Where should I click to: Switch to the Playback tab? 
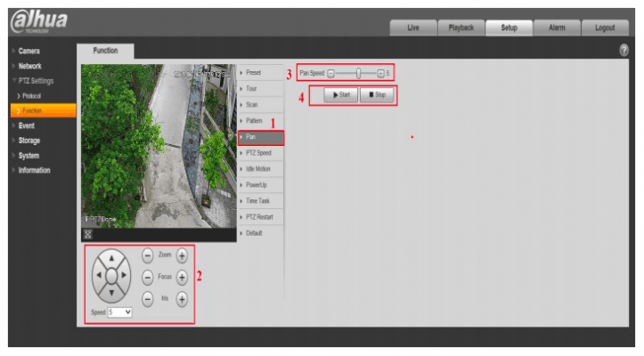coord(461,28)
